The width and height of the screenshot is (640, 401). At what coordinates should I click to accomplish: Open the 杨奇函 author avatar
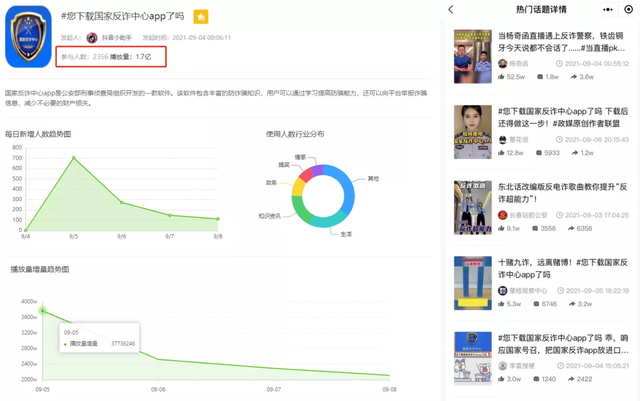(x=502, y=64)
